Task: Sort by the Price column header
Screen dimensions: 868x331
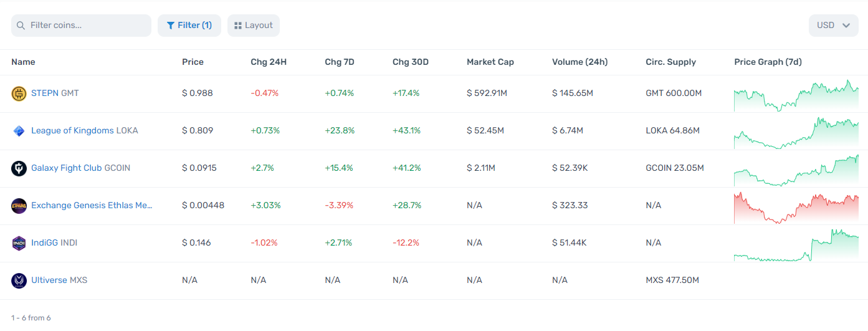Action: tap(193, 62)
